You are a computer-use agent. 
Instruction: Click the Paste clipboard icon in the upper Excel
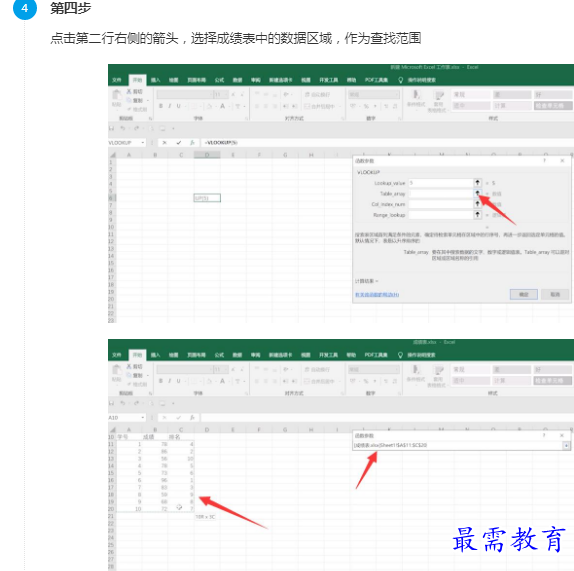point(116,95)
